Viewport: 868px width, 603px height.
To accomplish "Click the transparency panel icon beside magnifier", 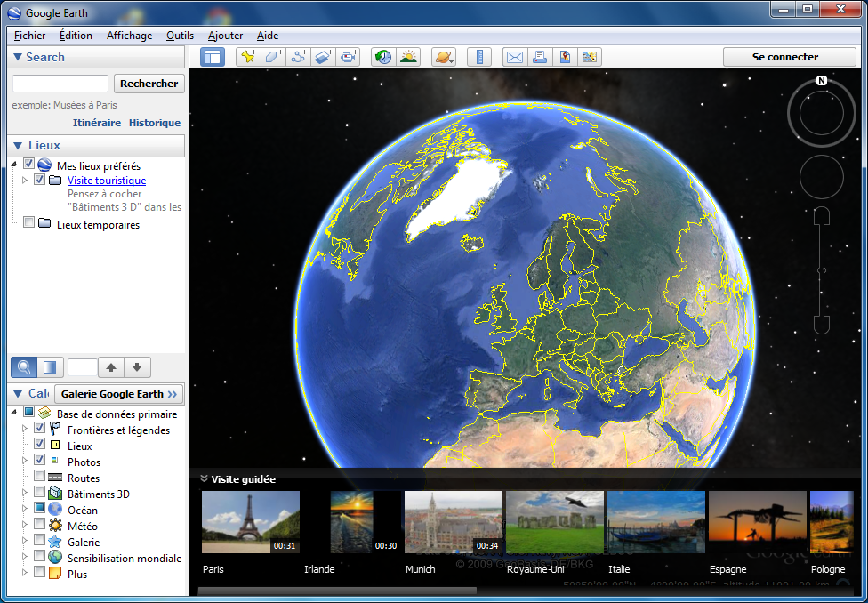I will (50, 367).
